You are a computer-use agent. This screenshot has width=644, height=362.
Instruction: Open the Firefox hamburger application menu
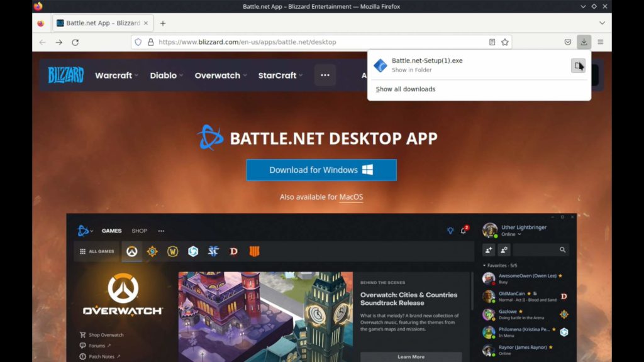coord(601,42)
